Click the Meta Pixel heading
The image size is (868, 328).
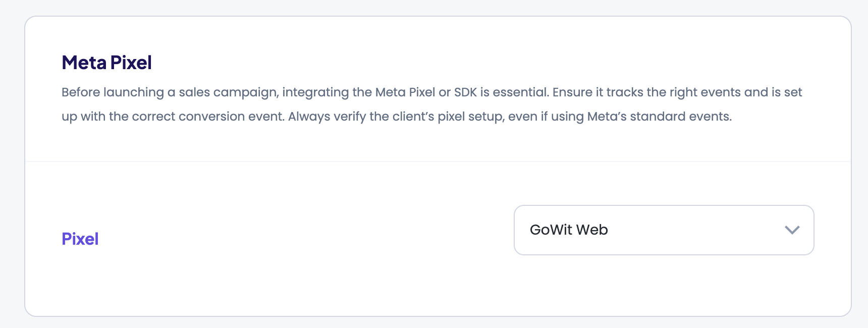tap(106, 63)
